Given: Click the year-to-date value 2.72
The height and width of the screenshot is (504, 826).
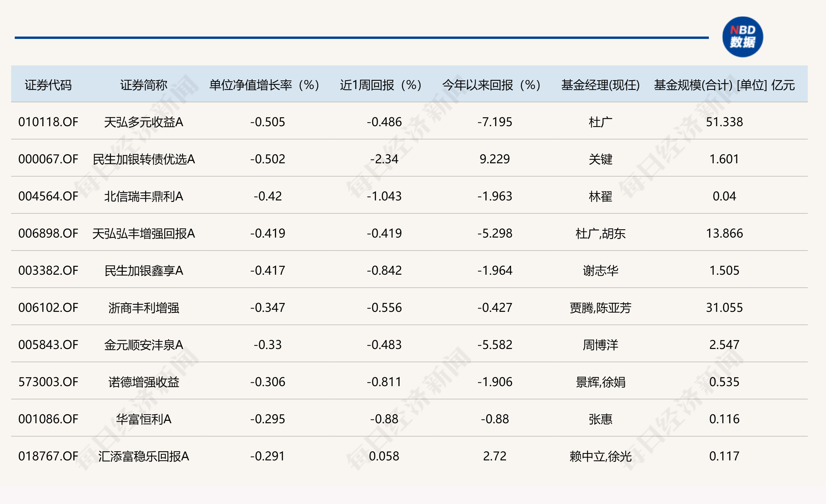Looking at the screenshot, I should point(495,457).
